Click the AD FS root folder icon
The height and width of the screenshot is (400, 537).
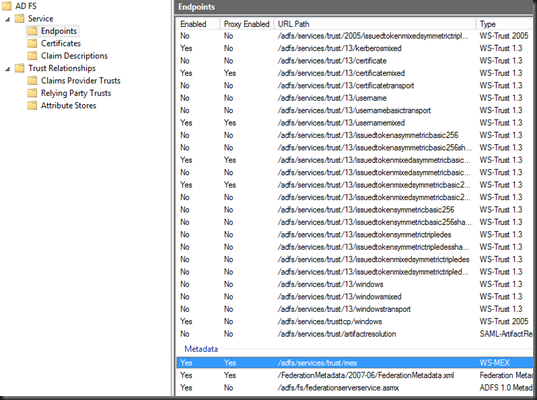[7, 6]
